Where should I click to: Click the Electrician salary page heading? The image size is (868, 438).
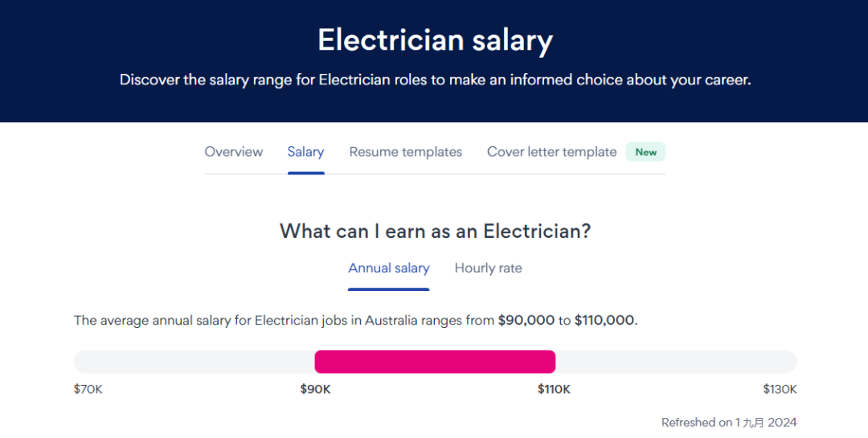point(434,40)
